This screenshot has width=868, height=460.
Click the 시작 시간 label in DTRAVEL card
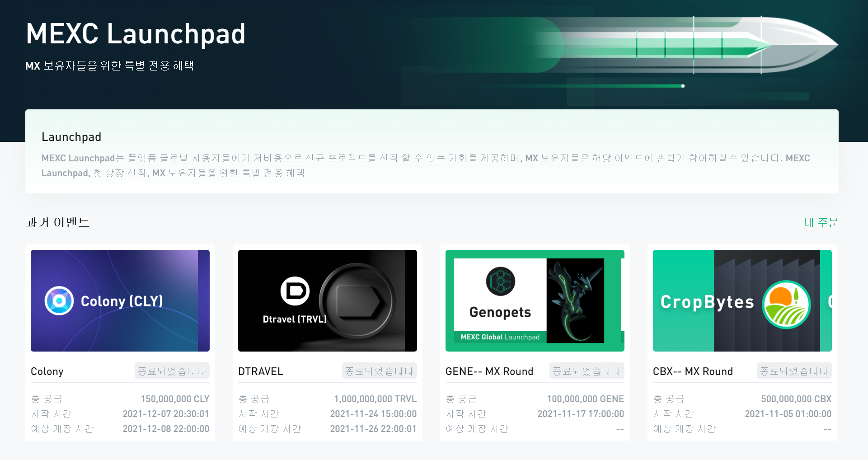(259, 414)
